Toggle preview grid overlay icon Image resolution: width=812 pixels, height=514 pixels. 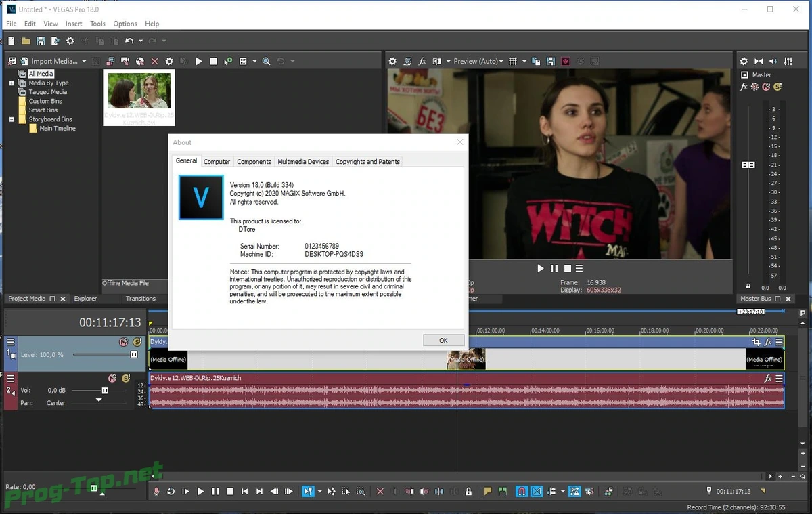(x=513, y=61)
